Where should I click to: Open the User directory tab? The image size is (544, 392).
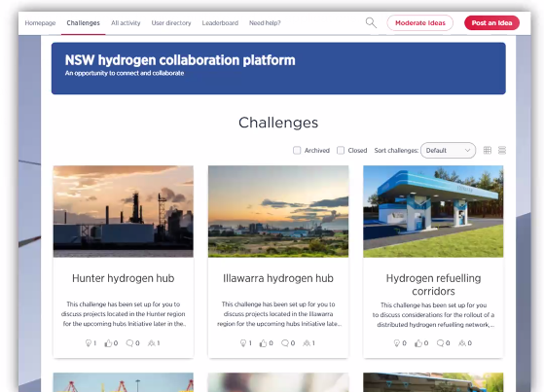point(171,23)
